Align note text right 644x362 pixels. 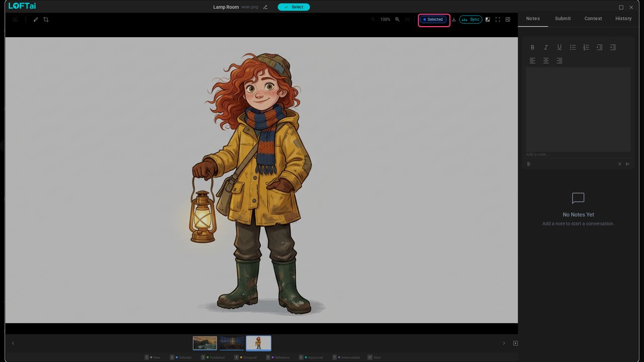click(559, 61)
